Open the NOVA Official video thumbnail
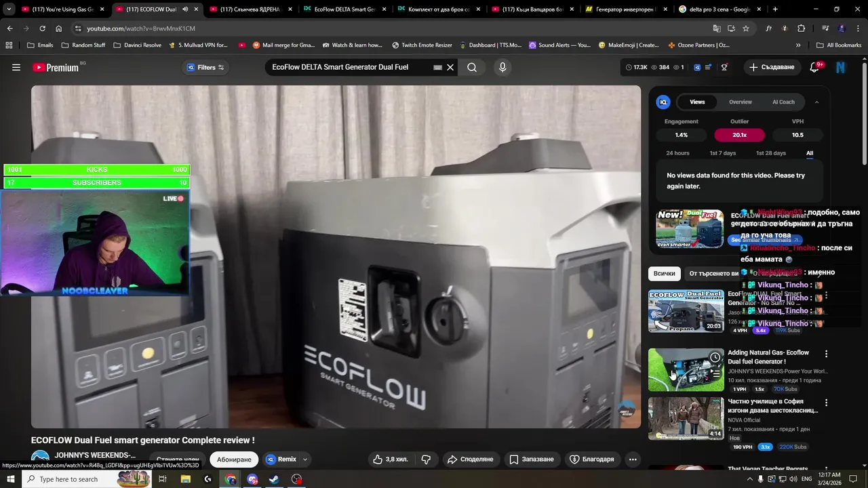This screenshot has width=868, height=488. (x=686, y=418)
